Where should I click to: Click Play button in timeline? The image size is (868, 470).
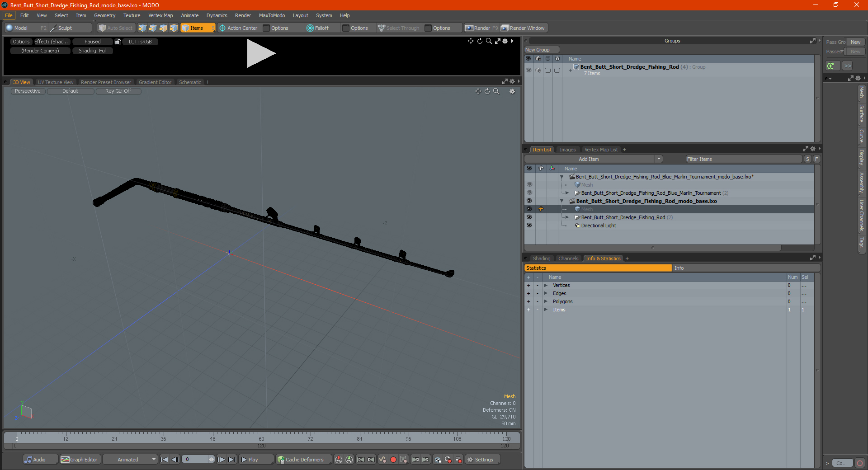click(256, 460)
